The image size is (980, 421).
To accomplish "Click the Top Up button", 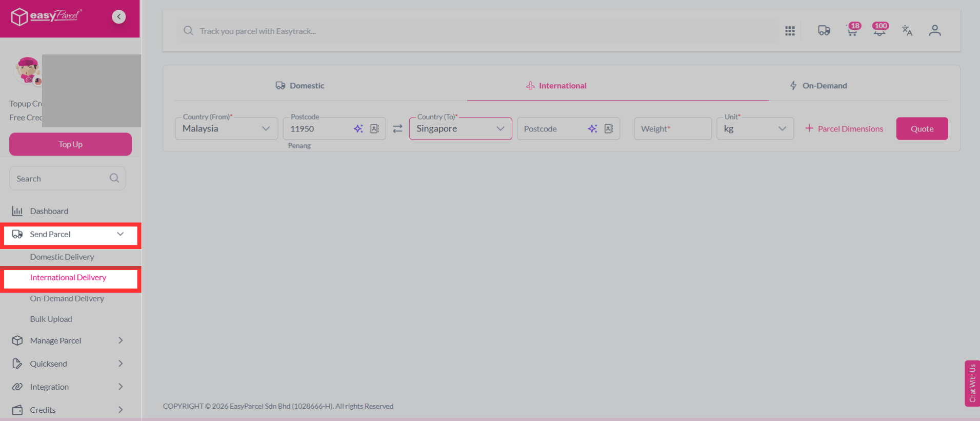I will click(70, 144).
